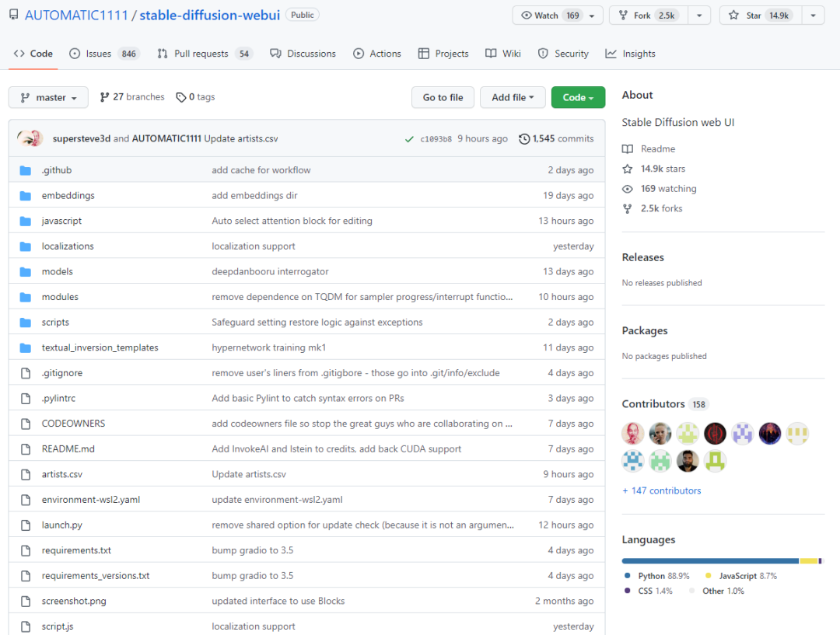Viewport: 840px width, 635px height.
Task: Open the environment-wsl2.yaml file
Action: click(x=90, y=500)
